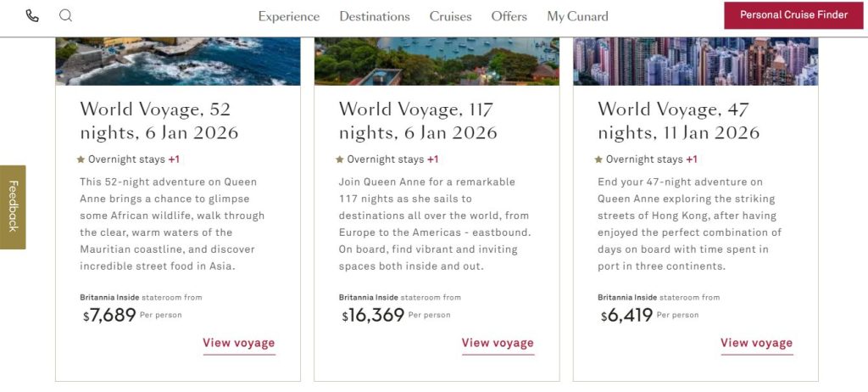Open search with the magnifier icon

(x=65, y=16)
